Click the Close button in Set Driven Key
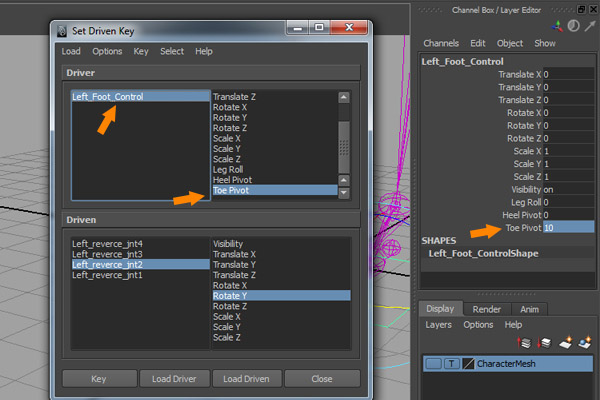This screenshot has width=600, height=400. [x=322, y=379]
